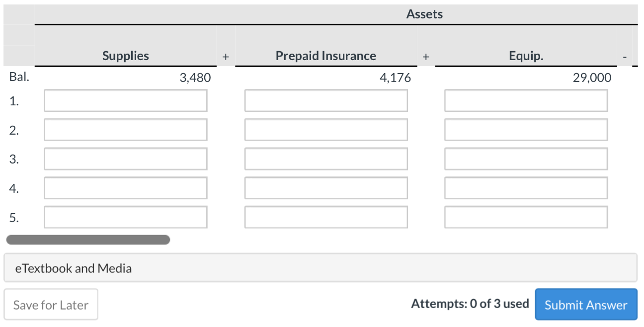Select the Prepaid Insurance field on row 4
Image resolution: width=644 pixels, height=327 pixels.
326,188
